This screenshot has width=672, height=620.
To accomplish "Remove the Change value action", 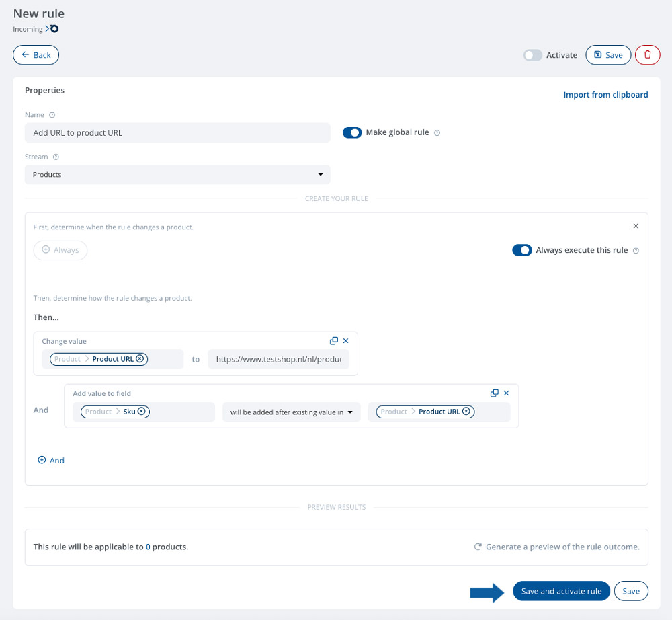I will [x=346, y=340].
